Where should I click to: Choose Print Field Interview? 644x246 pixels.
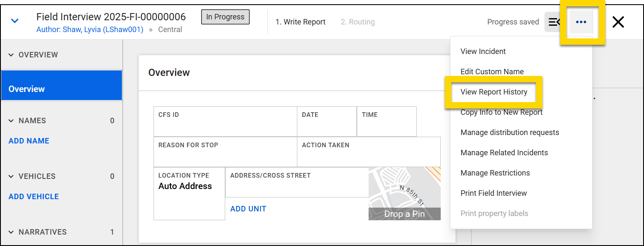[493, 193]
